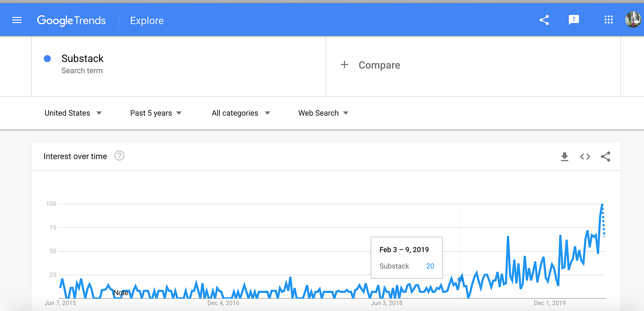This screenshot has height=311, width=644.
Task: Click the Google Trends logo
Action: [71, 20]
